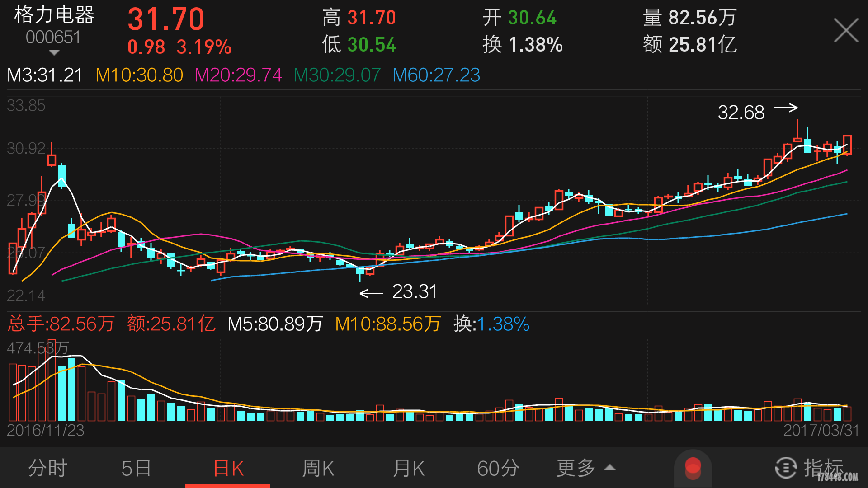Tap the M10:88.56万 volume average label
This screenshot has height=488, width=868.
(x=388, y=324)
